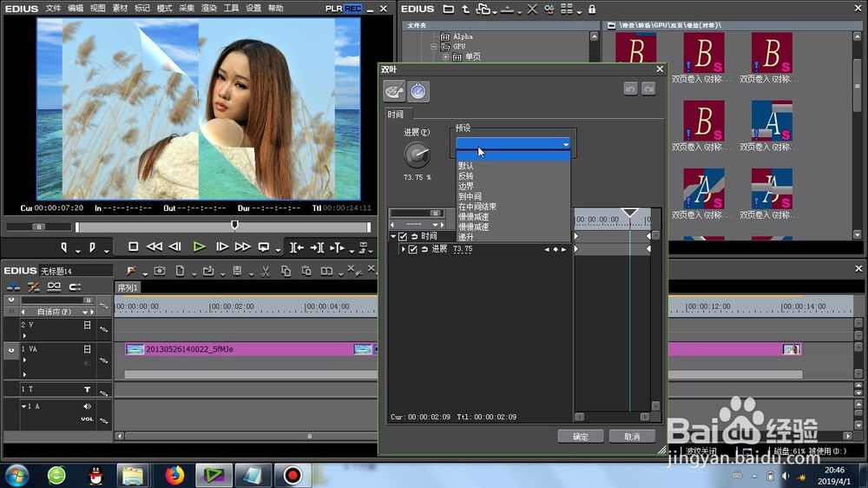This screenshot has width=868, height=488.
Task: Select the 20130526140022_5fMJe clip
Action: pyautogui.click(x=250, y=349)
